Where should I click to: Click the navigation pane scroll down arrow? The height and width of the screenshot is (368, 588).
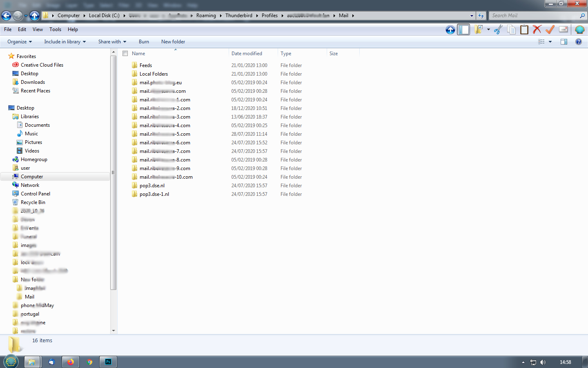point(114,330)
